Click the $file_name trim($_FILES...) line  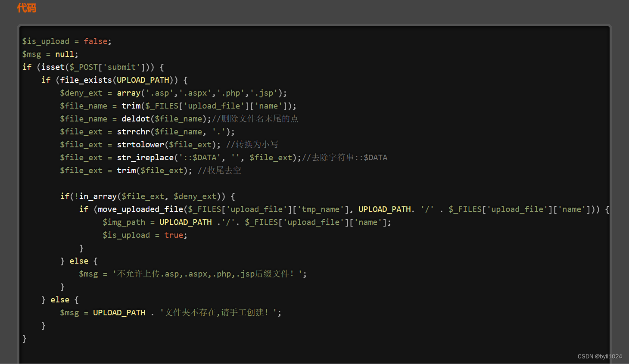point(178,106)
